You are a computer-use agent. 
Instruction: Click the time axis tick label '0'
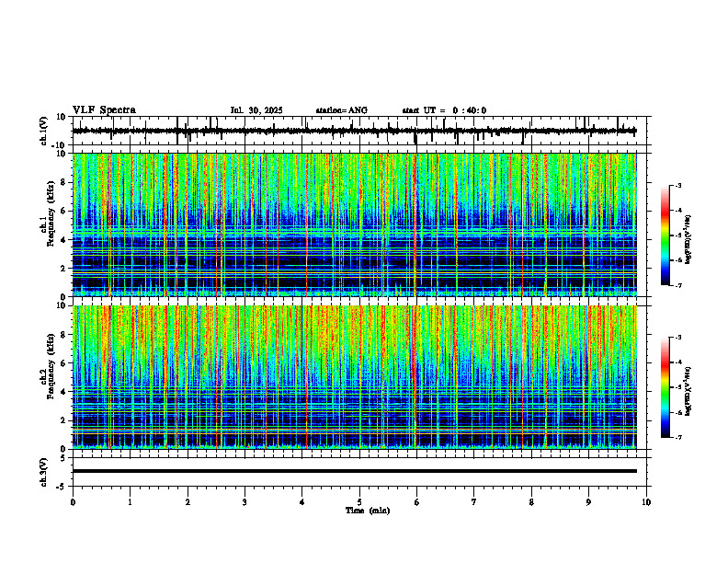click(73, 502)
